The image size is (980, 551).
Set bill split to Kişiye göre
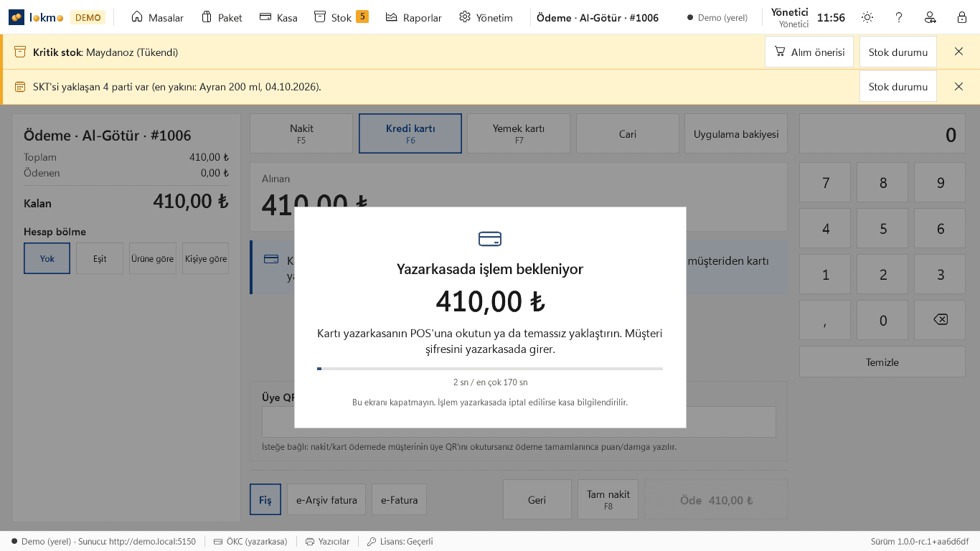[x=206, y=258]
